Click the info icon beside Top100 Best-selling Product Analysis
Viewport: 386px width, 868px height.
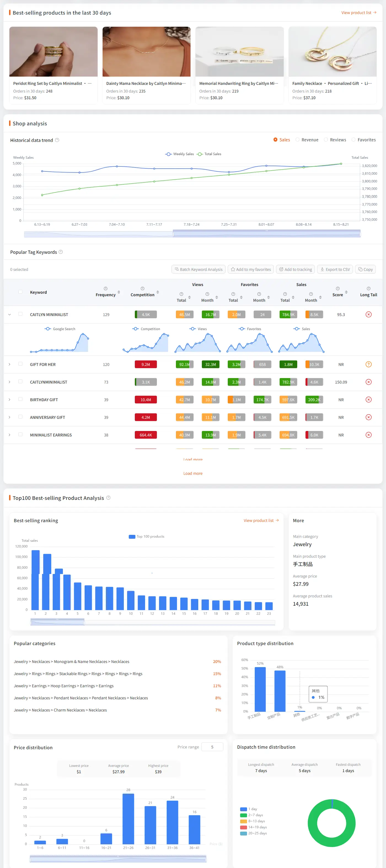(108, 498)
